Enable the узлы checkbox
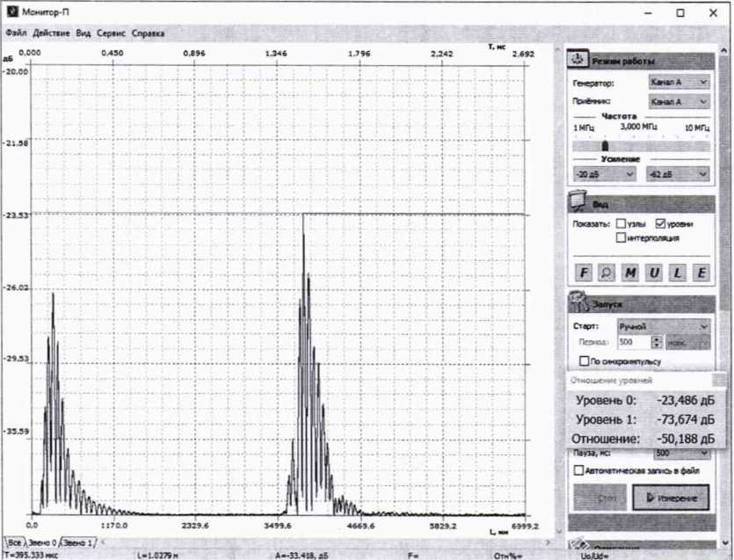Screen dimensions: 734x560 pos(621,223)
